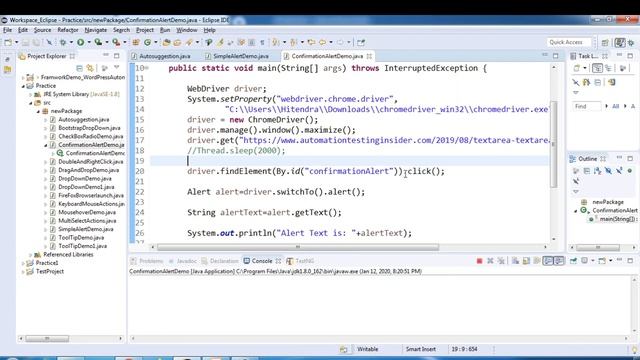Viewport: 640px width, 360px height.
Task: Click the New Task icon in Task List
Action: point(577,68)
